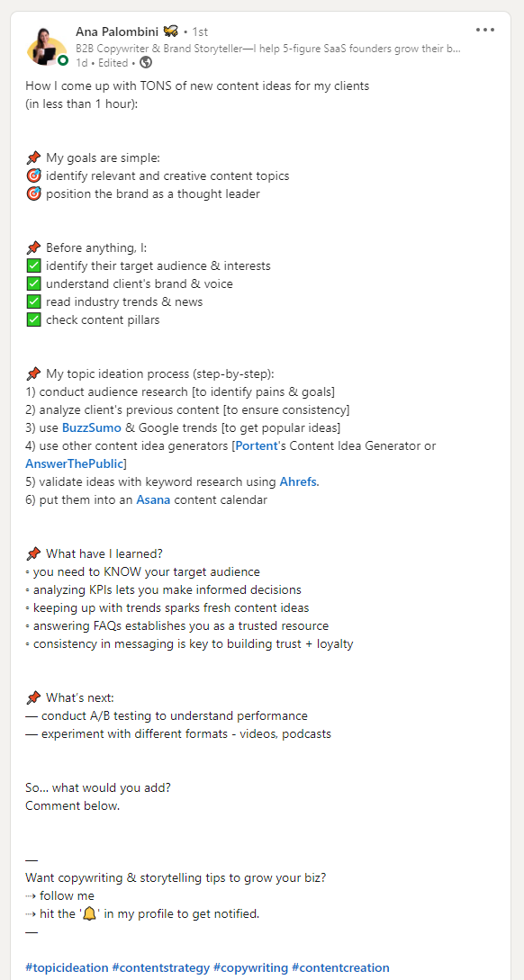
Task: Open Ana Palombini's profile via name
Action: [118, 31]
